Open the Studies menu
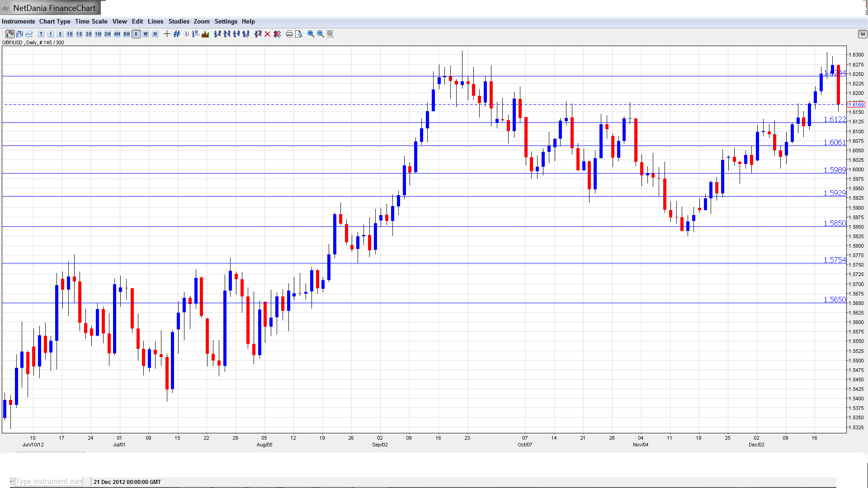The width and height of the screenshot is (868, 488). tap(179, 21)
